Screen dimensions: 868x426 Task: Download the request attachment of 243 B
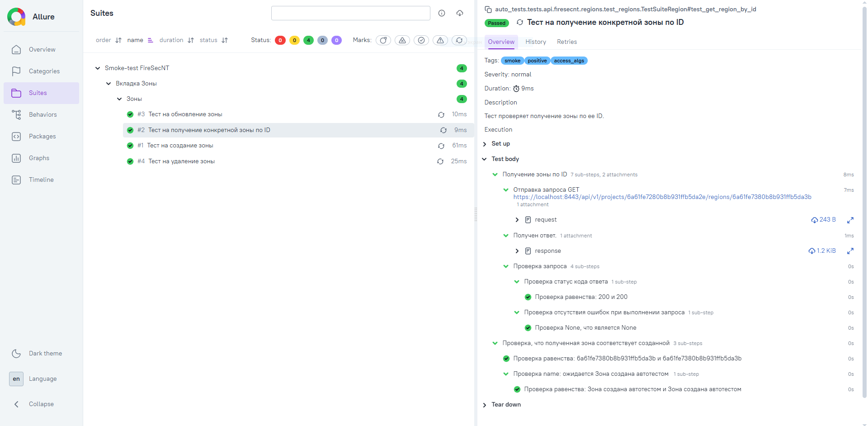[x=823, y=220]
